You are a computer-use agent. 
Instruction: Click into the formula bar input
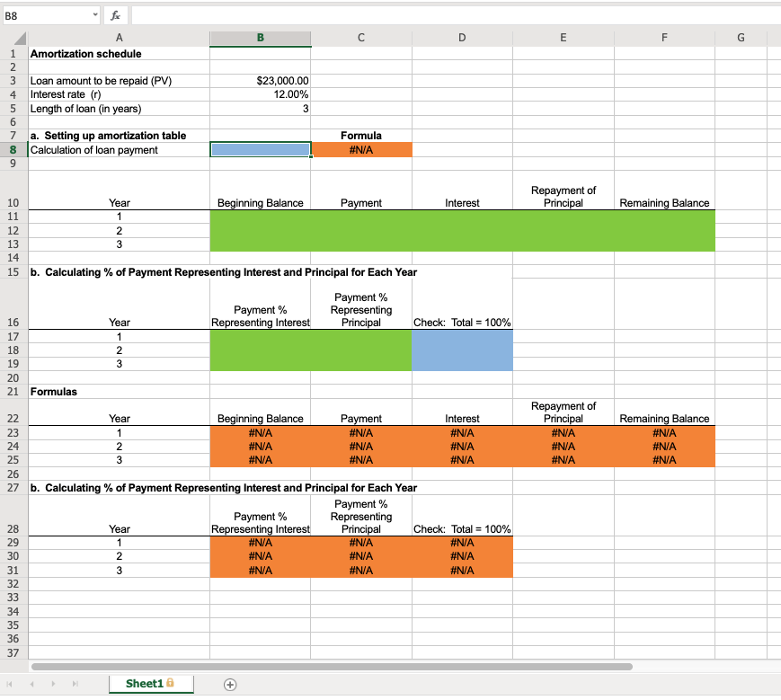(456, 15)
